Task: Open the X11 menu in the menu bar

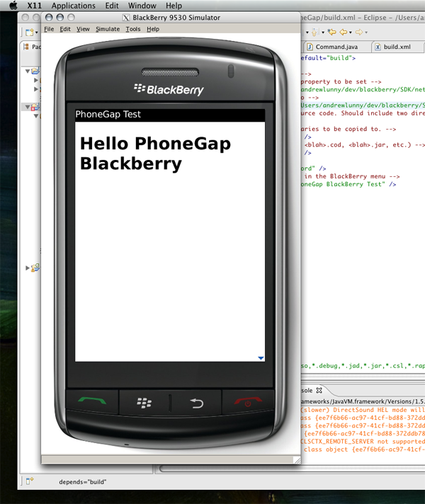Action: coord(35,6)
